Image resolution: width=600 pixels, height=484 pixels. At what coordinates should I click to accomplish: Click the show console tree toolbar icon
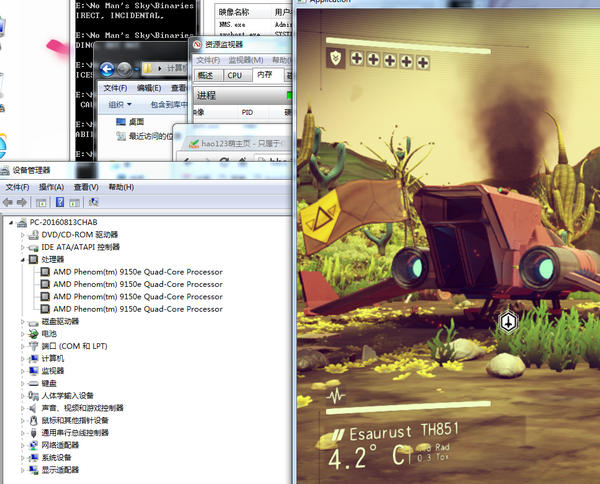click(41, 202)
